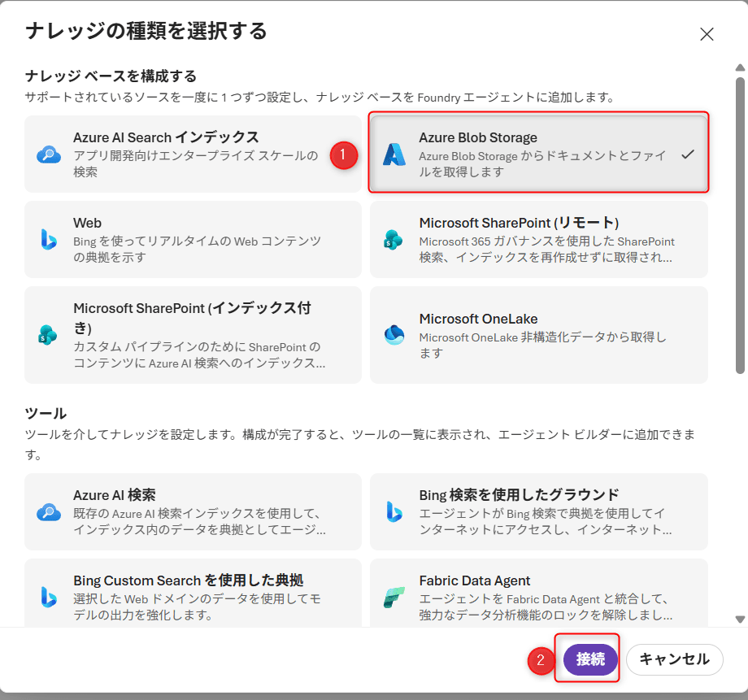Click the Azure AI Search インデックス cloud icon

coord(49,154)
